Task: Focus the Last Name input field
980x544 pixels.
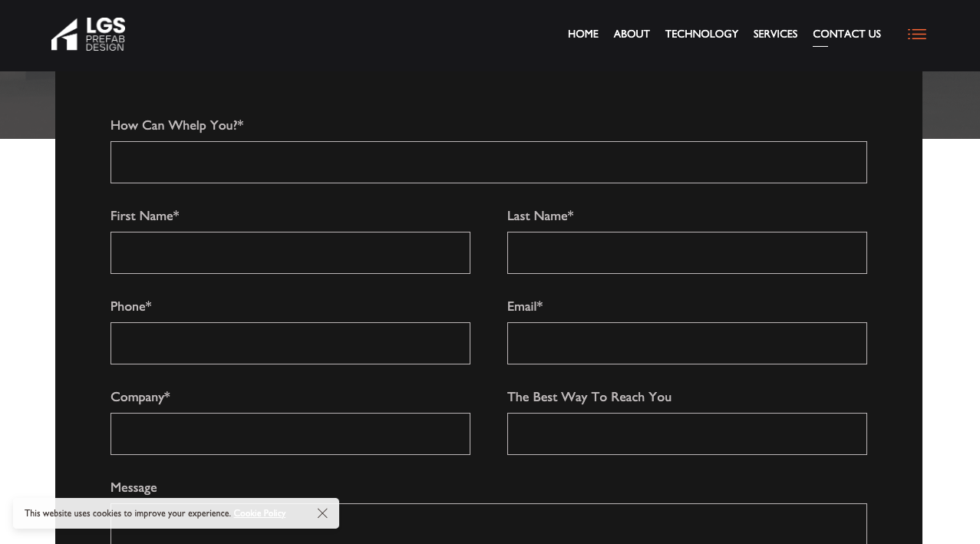Action: pos(687,252)
